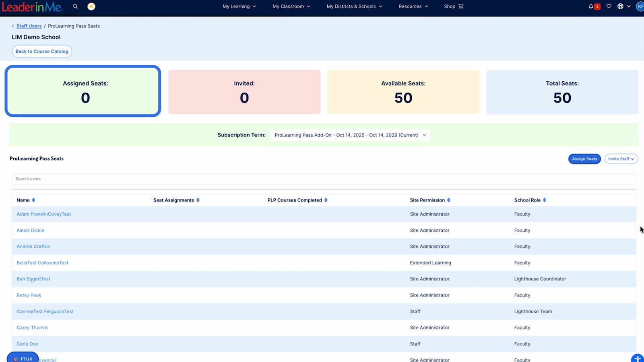The height and width of the screenshot is (362, 644).
Task: Expand the Invite Staff dropdown
Action: (621, 159)
